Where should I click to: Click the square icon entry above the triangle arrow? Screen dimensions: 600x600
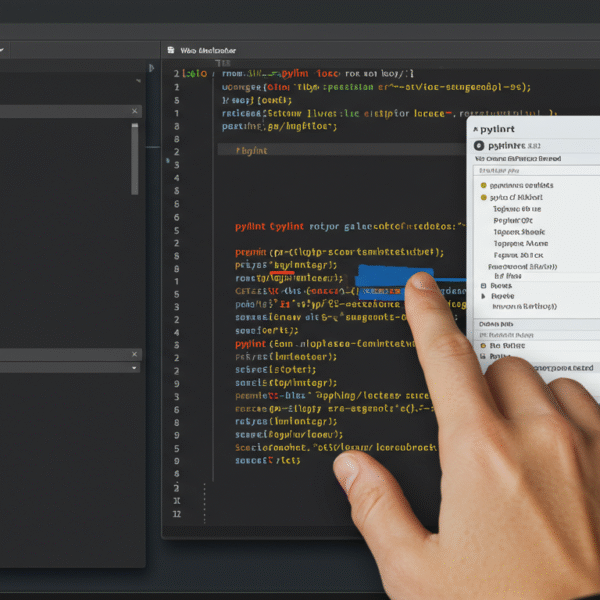tap(485, 284)
